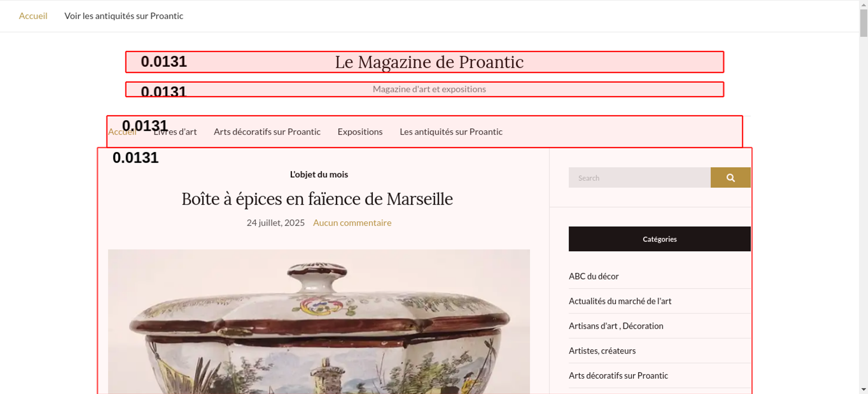Go to the Expositions menu item
This screenshot has width=868, height=394.
pos(360,131)
